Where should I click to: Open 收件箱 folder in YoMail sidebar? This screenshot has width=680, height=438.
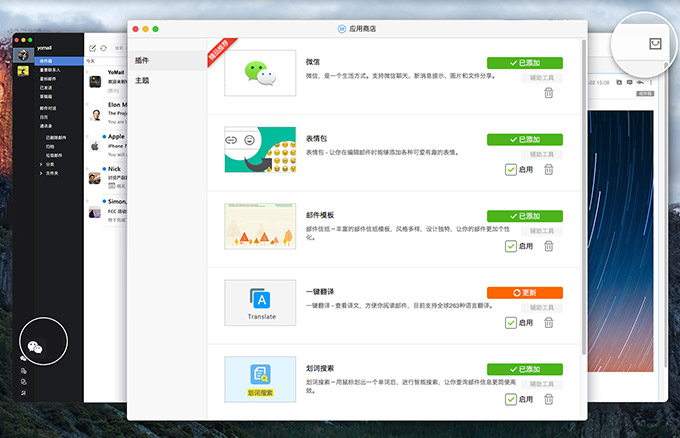(x=59, y=61)
